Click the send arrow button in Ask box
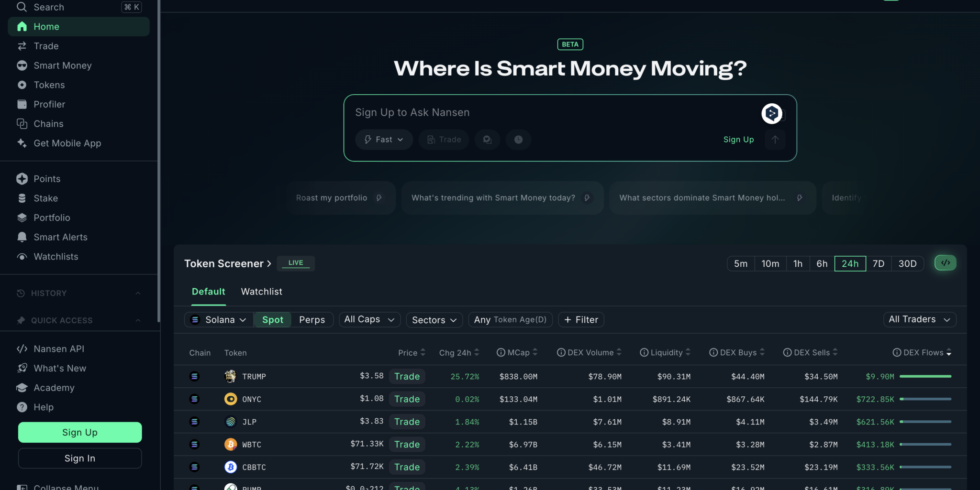Viewport: 980px width, 490px height. pyautogui.click(x=775, y=140)
